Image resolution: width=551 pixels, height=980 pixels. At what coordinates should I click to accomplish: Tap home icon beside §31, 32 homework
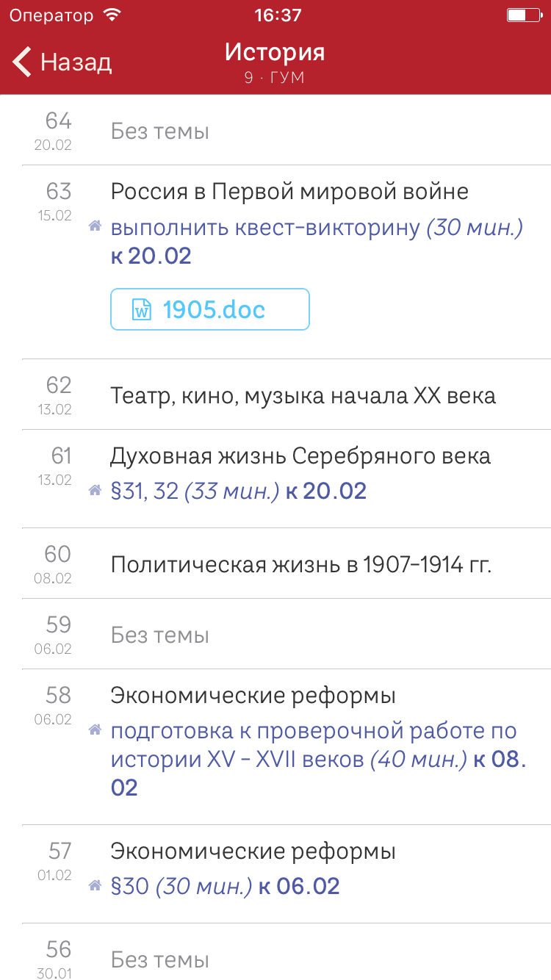(x=94, y=490)
